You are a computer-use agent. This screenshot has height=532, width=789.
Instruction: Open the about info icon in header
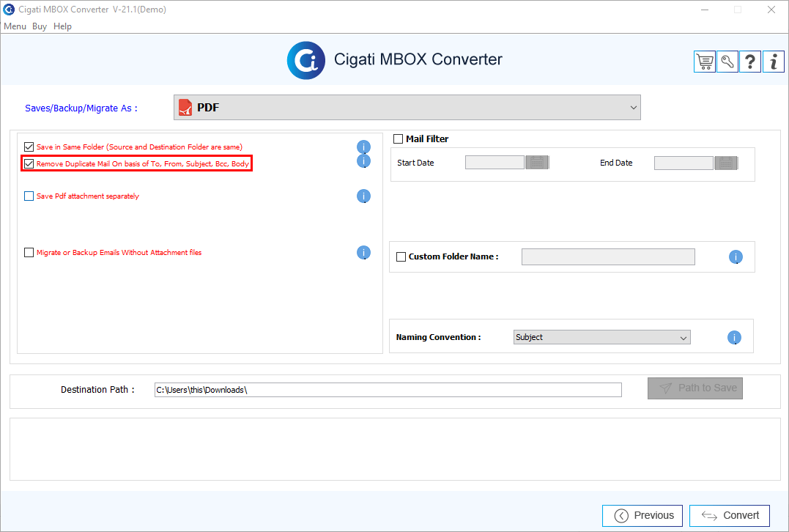(774, 62)
